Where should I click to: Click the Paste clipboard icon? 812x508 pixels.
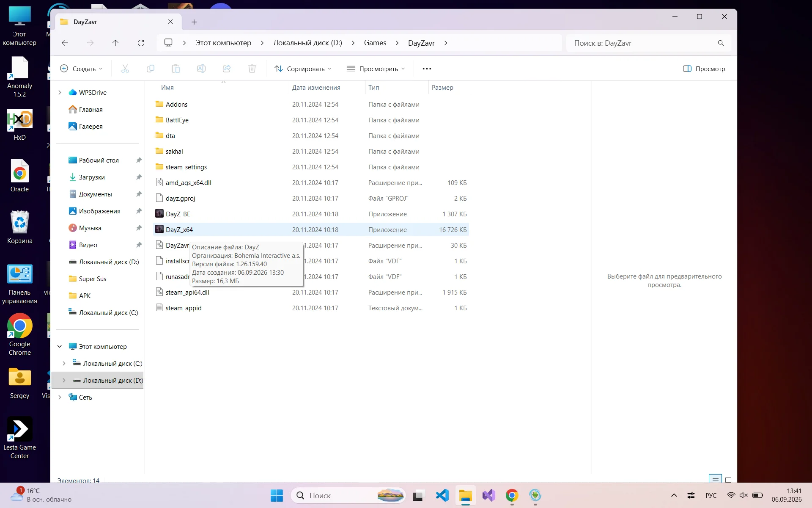(176, 69)
